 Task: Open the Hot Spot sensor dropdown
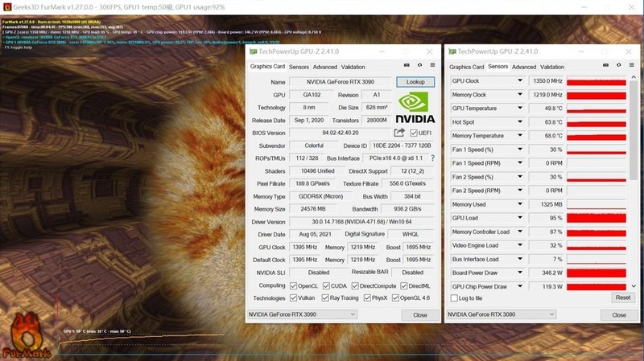pyautogui.click(x=520, y=122)
